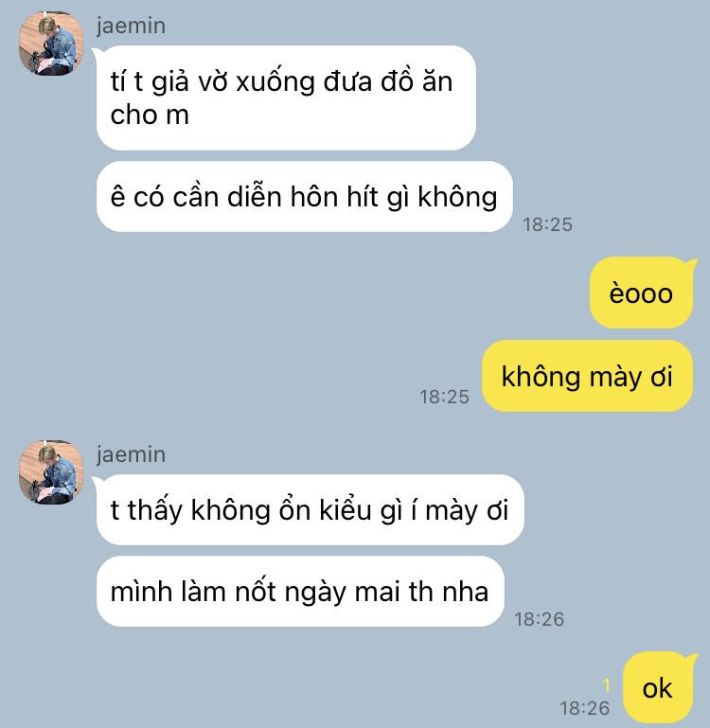Select the 't thấy không ổn kiểu gì' message

coord(311,509)
